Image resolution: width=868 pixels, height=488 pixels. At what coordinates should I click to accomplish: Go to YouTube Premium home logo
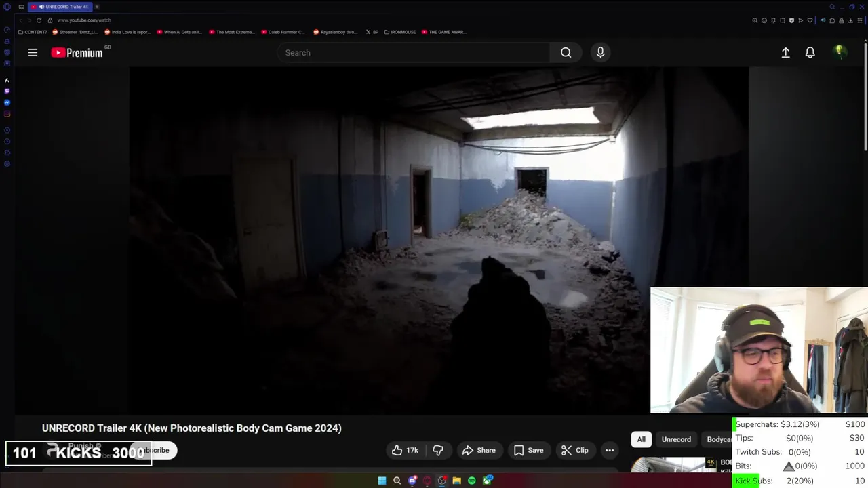(x=77, y=52)
